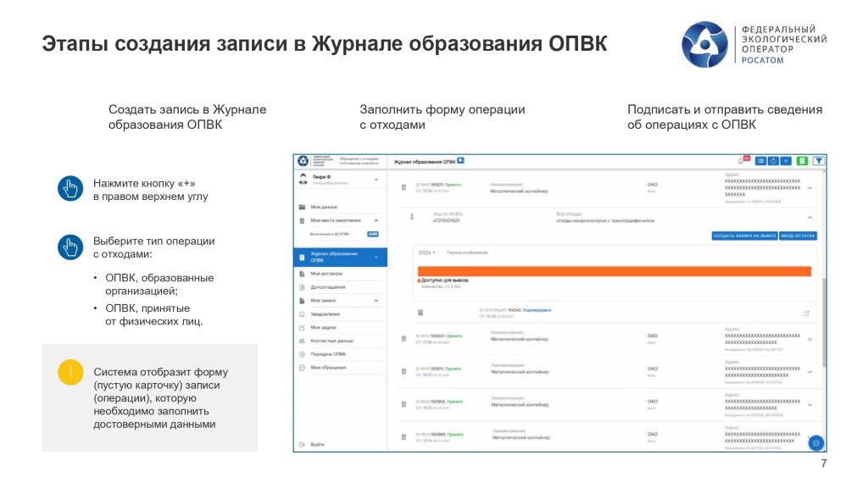Open the filter funnel icon
868x488 pixels.
click(x=820, y=160)
